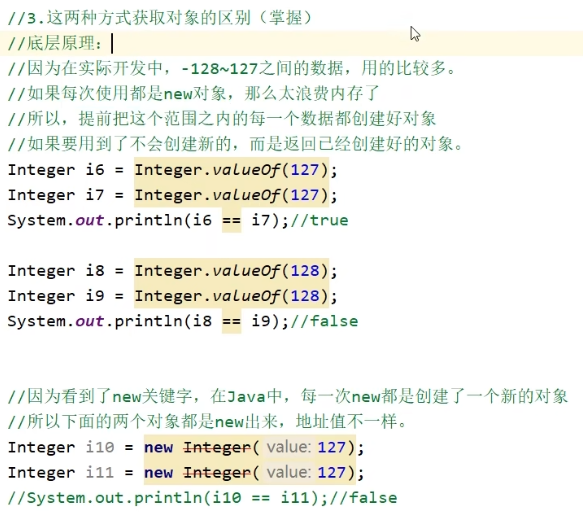Image resolution: width=583 pixels, height=512 pixels.
Task: Click the 'new' keyword in the i10 line
Action: click(158, 448)
